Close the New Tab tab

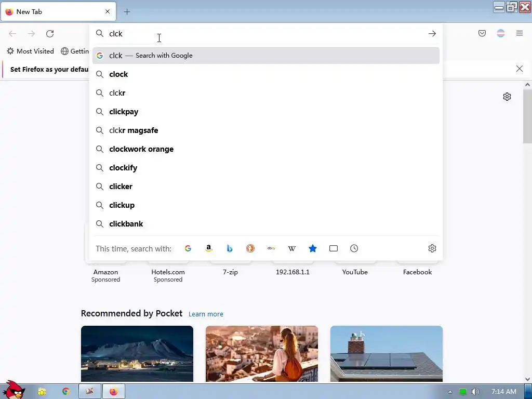coord(108,11)
